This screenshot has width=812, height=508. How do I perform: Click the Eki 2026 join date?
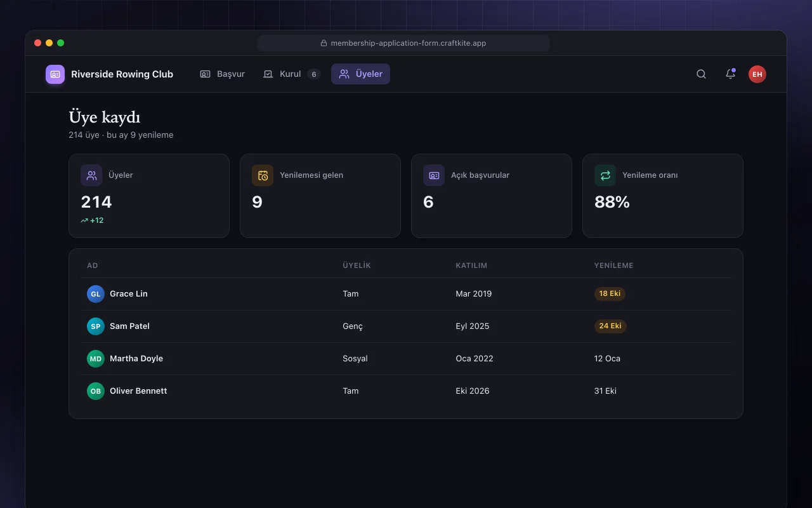473,391
